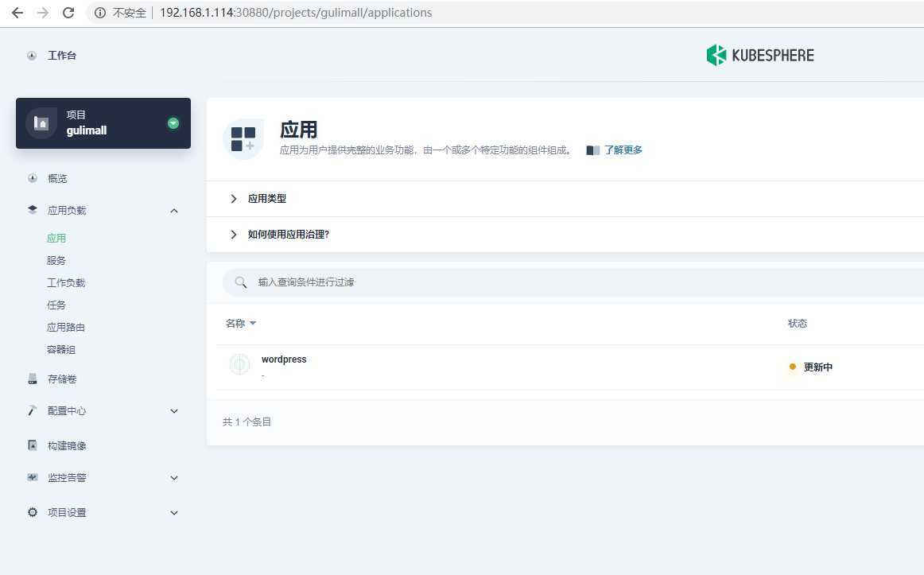The image size is (924, 575).
Task: Open the 存储卷 menu item
Action: [62, 379]
